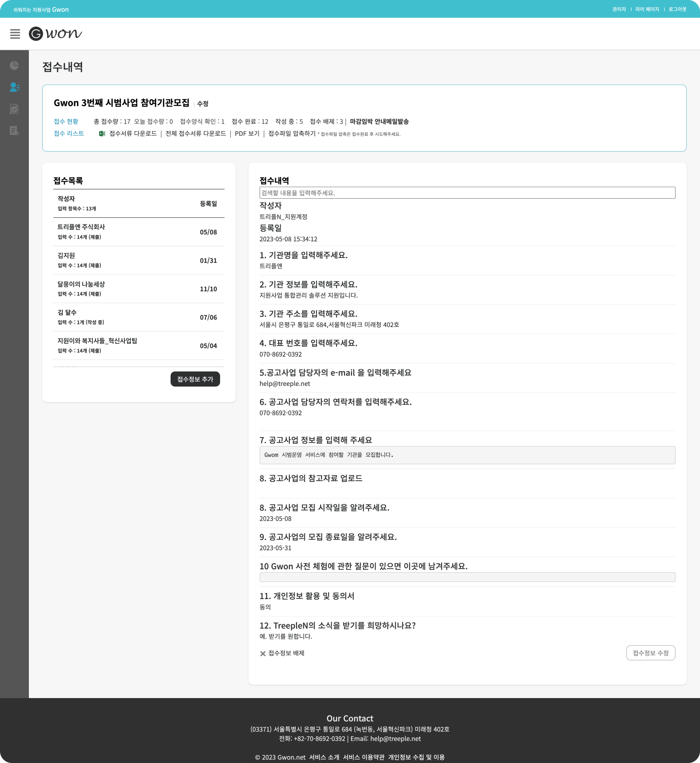Click the 오늘 접수량 : 0 statistic

point(153,121)
